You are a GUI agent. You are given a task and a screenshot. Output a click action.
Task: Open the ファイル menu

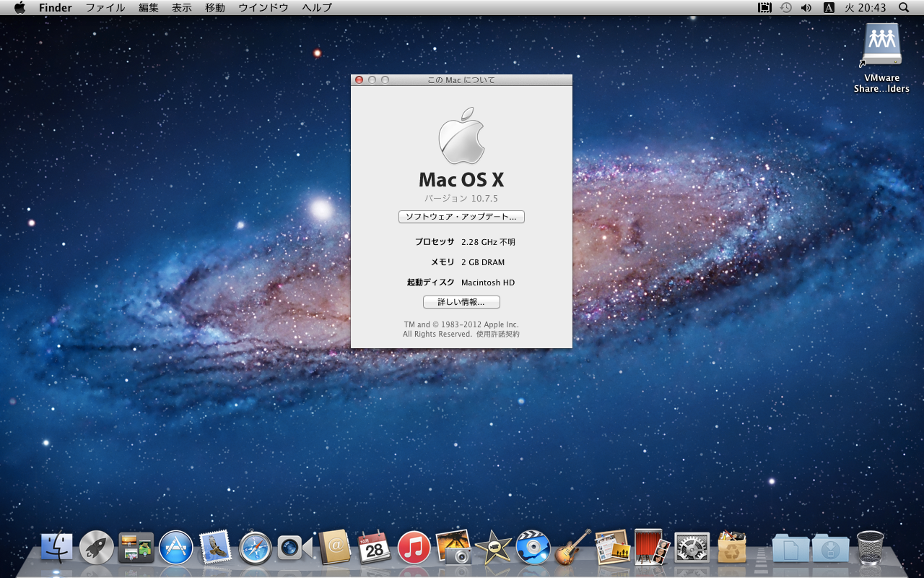pyautogui.click(x=105, y=8)
